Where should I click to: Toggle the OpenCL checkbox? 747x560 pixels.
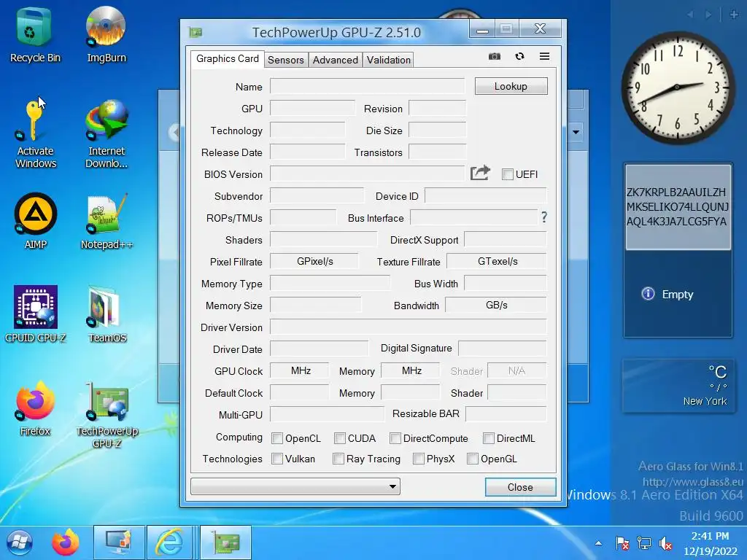pos(276,438)
